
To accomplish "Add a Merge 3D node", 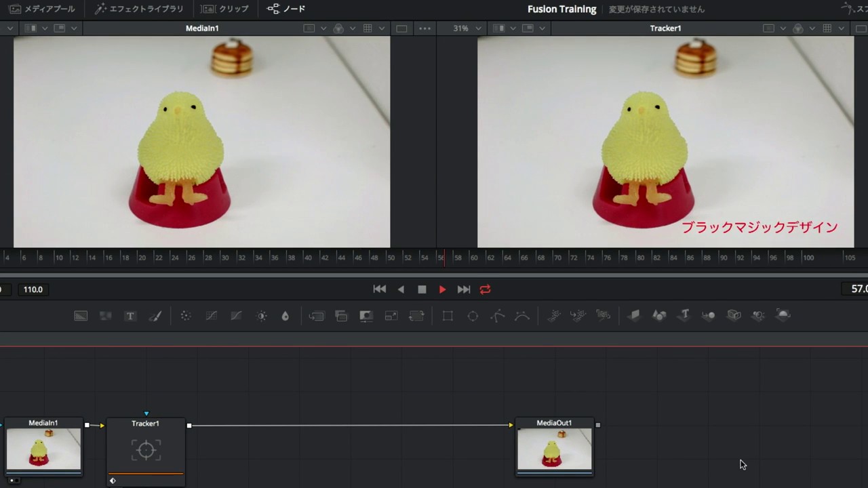I will coord(709,315).
